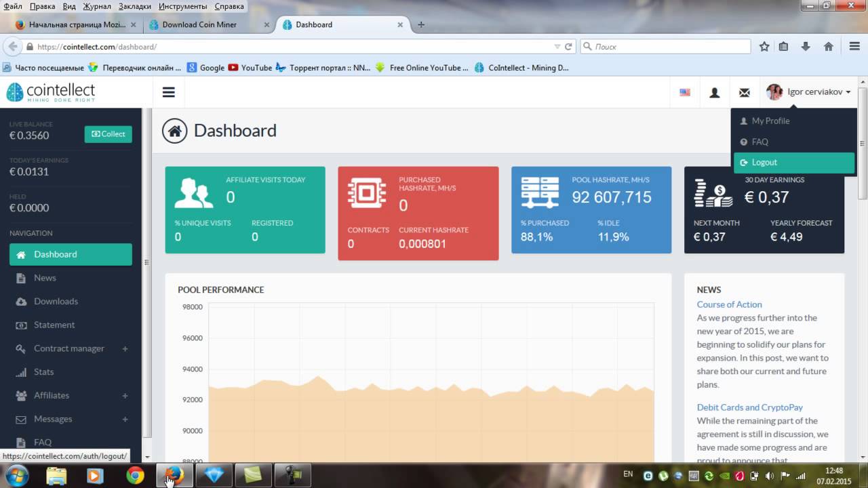Click the cointellect logo
Image resolution: width=868 pixels, height=488 pixels.
[x=51, y=92]
